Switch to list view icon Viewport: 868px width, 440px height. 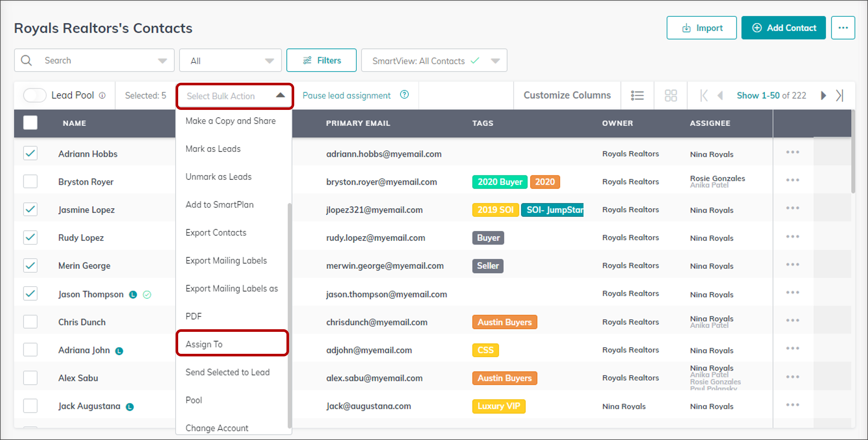click(637, 95)
